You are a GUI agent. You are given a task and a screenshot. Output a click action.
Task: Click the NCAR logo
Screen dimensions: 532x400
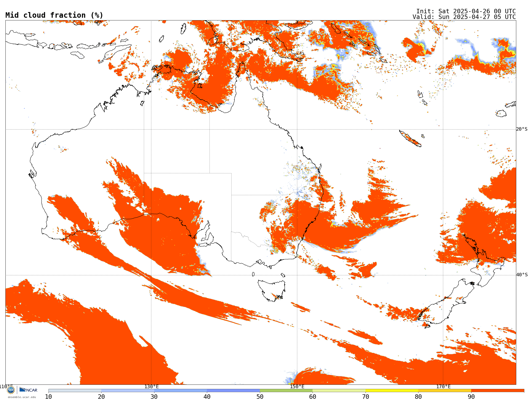pos(28,390)
